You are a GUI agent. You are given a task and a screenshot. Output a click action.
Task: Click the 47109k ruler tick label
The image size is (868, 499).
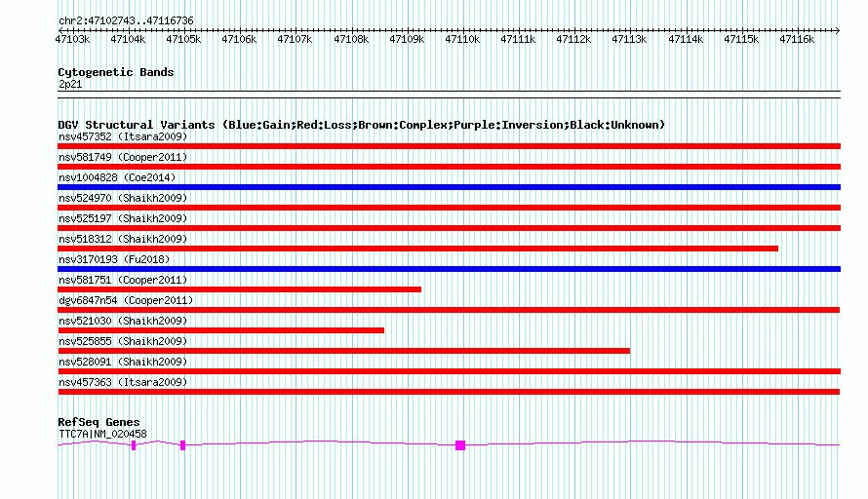pyautogui.click(x=407, y=39)
